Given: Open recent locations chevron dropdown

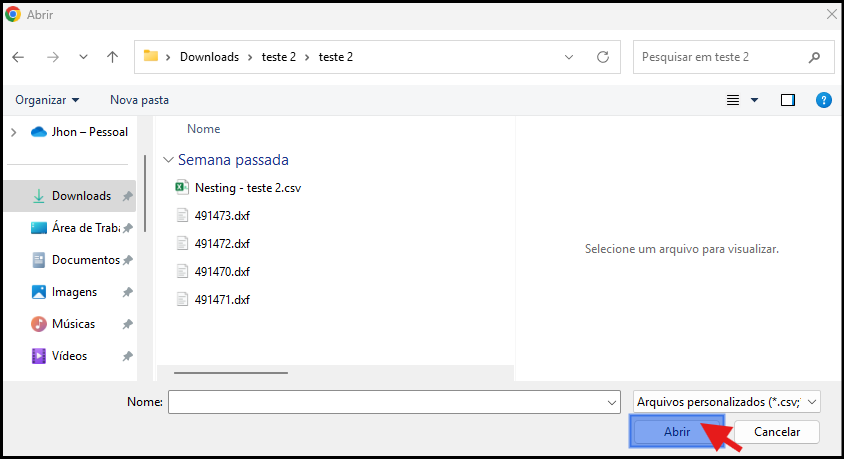Looking at the screenshot, I should (x=83, y=57).
